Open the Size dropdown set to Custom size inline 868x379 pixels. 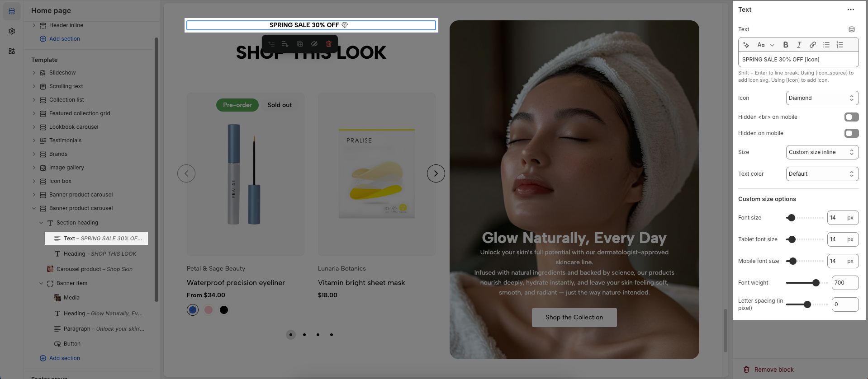822,152
